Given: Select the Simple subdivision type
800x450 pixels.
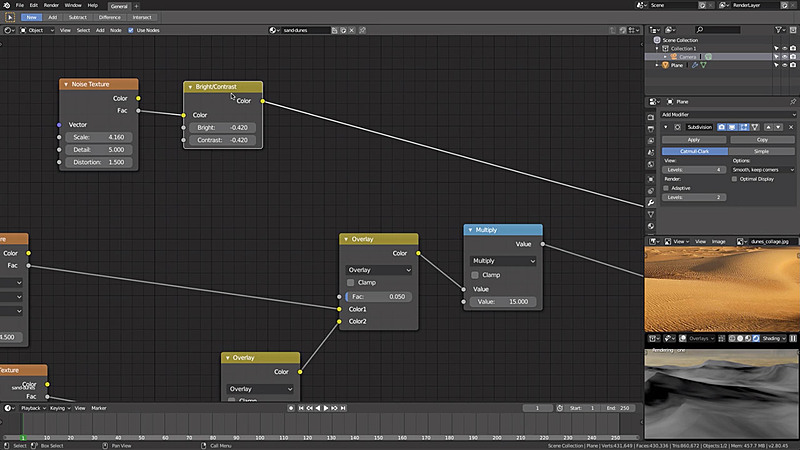Looking at the screenshot, I should coord(762,152).
